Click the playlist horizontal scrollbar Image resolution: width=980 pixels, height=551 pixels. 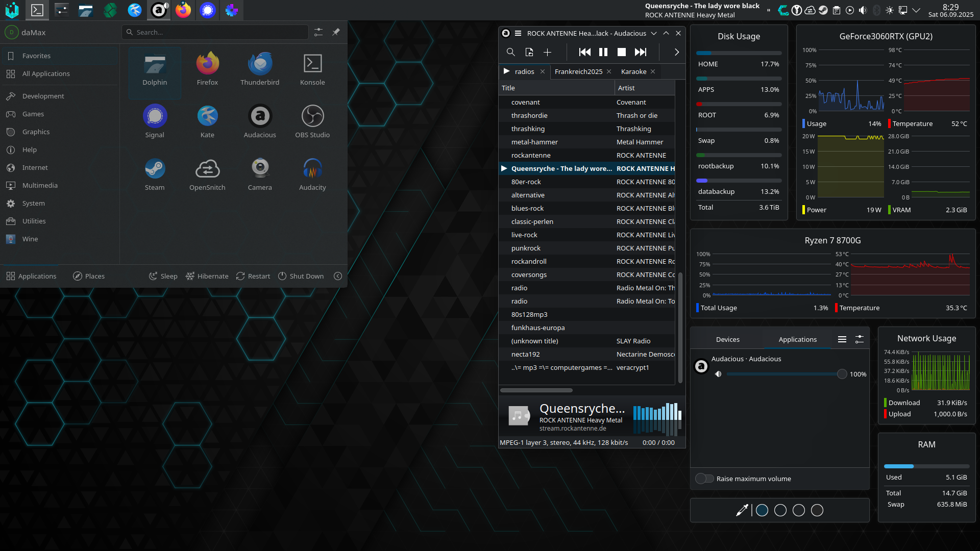536,390
